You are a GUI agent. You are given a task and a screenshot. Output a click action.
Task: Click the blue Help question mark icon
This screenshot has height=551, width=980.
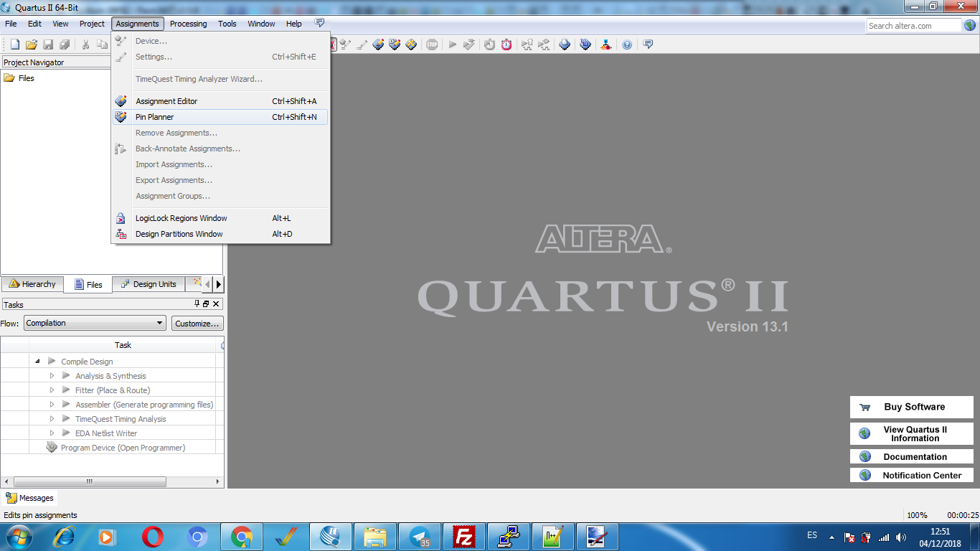[x=627, y=44]
